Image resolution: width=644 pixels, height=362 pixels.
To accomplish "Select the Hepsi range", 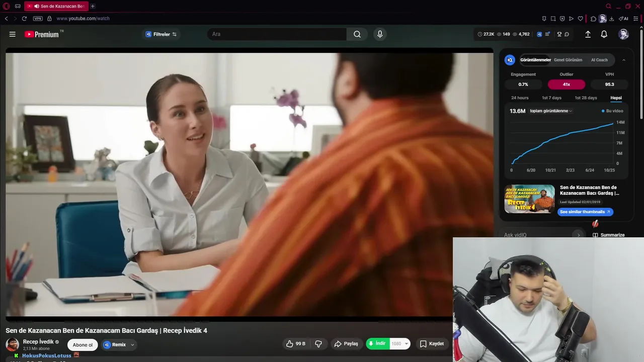I will click(x=616, y=98).
